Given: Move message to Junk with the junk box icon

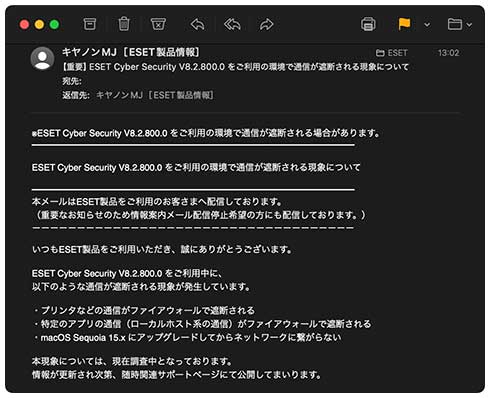Looking at the screenshot, I should (158, 24).
